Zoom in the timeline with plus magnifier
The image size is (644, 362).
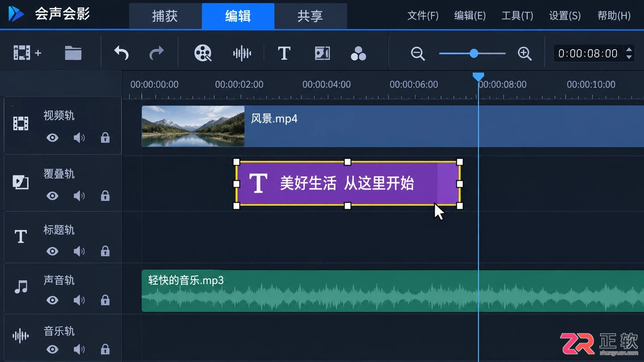click(x=525, y=54)
